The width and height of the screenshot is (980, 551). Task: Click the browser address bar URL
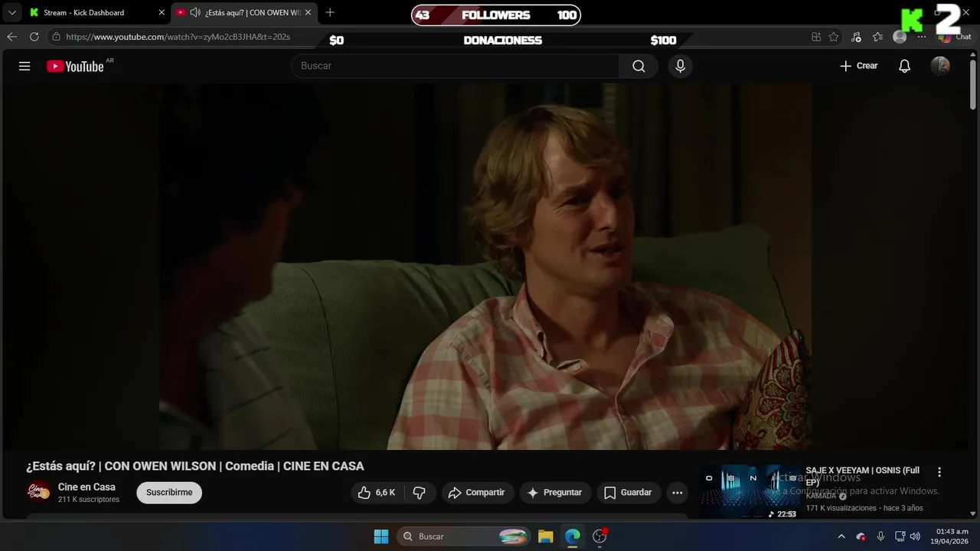point(178,37)
